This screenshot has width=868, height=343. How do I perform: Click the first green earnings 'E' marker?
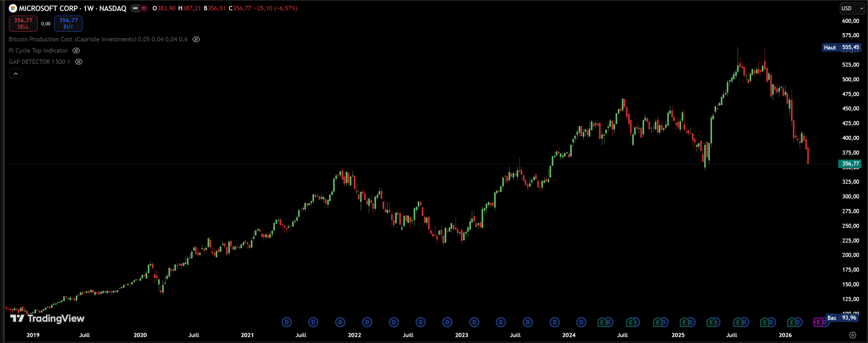coord(602,322)
